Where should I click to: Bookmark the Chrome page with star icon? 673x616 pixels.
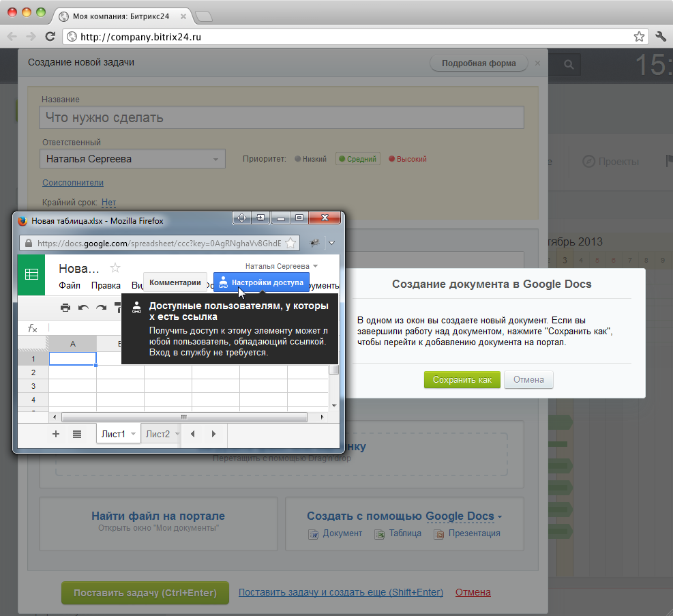tap(639, 36)
